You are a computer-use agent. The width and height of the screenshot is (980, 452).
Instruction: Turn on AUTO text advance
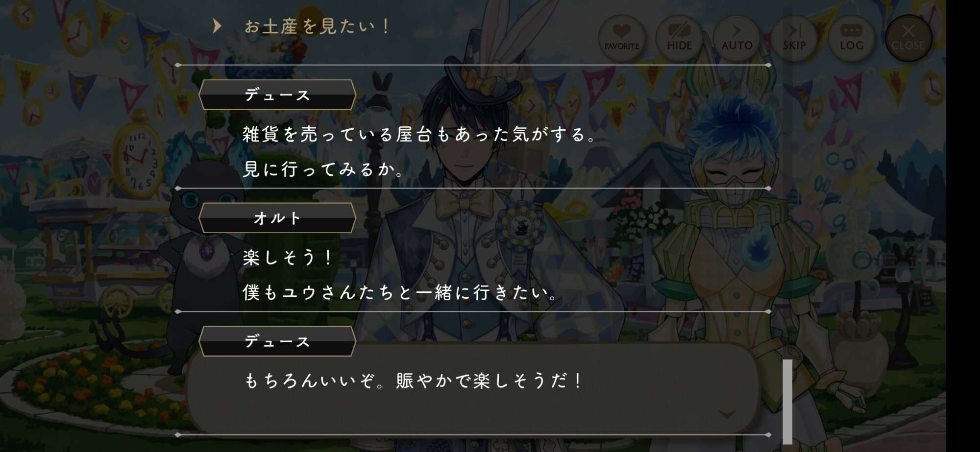[x=736, y=38]
